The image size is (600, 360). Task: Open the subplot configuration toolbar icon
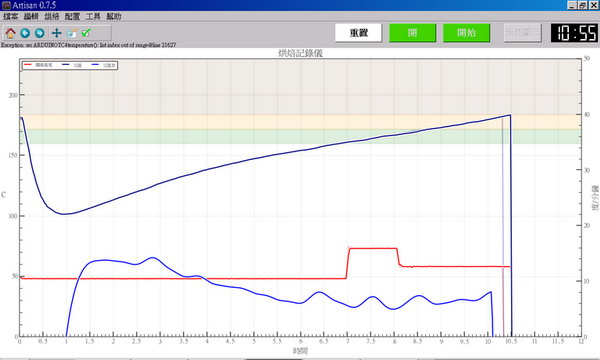pos(72,33)
